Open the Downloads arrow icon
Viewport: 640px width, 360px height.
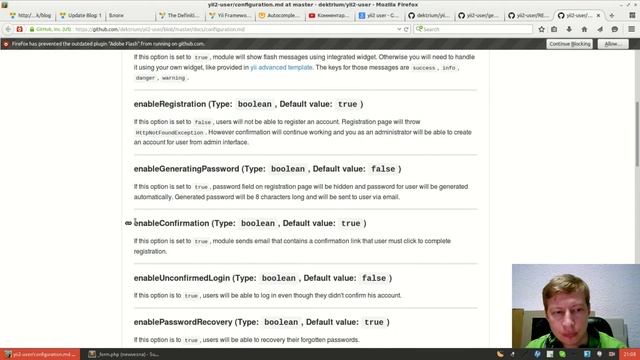(569, 29)
